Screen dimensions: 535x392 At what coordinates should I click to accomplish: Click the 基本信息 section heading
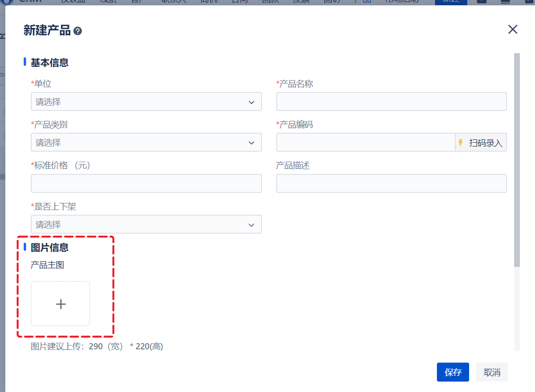49,63
